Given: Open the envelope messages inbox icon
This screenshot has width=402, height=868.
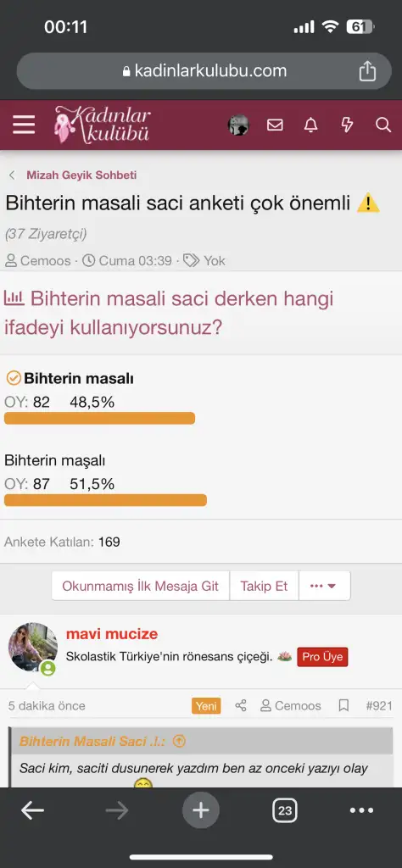Looking at the screenshot, I should (x=275, y=125).
